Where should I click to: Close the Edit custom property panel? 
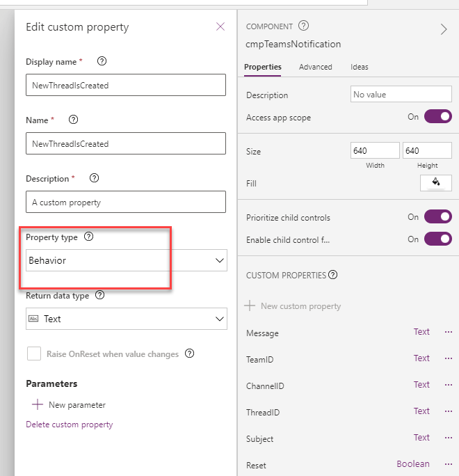click(220, 26)
